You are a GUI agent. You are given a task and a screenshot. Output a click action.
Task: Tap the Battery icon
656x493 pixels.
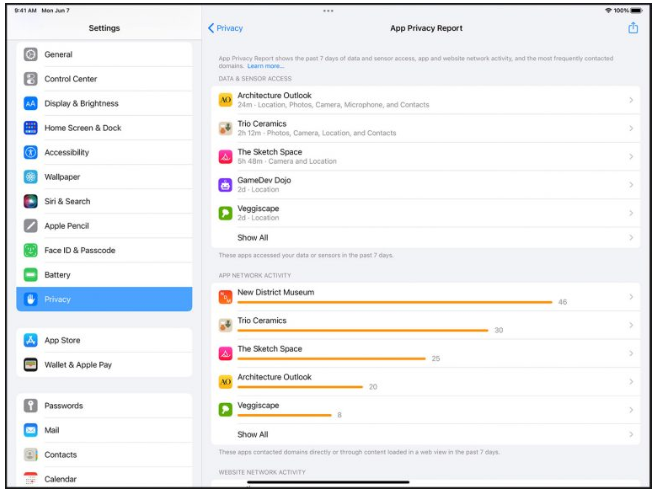[31, 275]
